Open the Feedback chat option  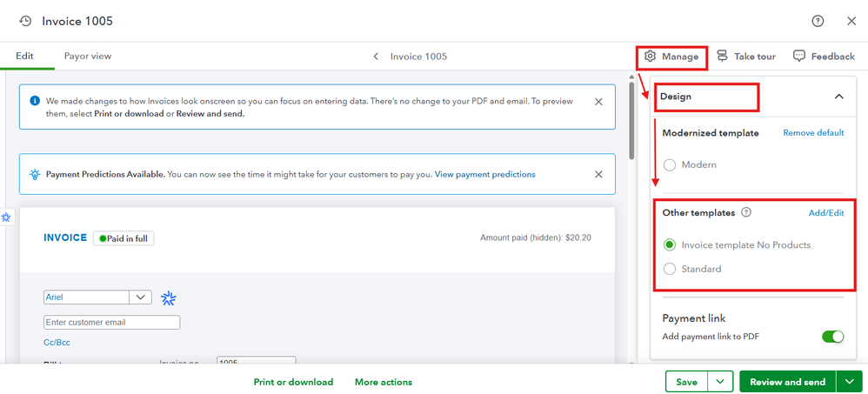point(824,57)
